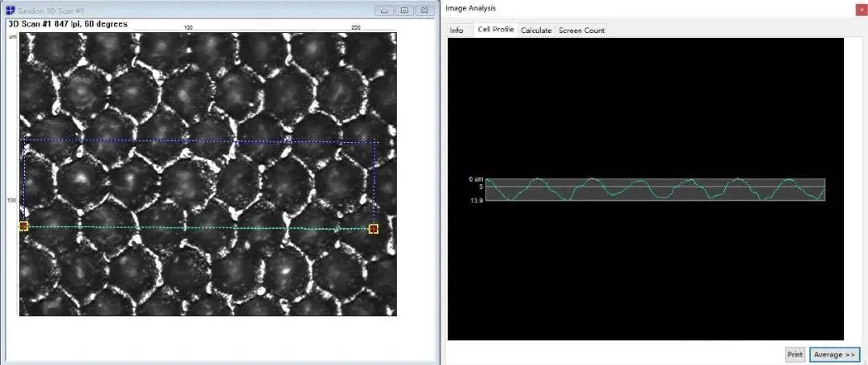Maximize the Sandon 3D Scan window
868x365 pixels.
(404, 10)
